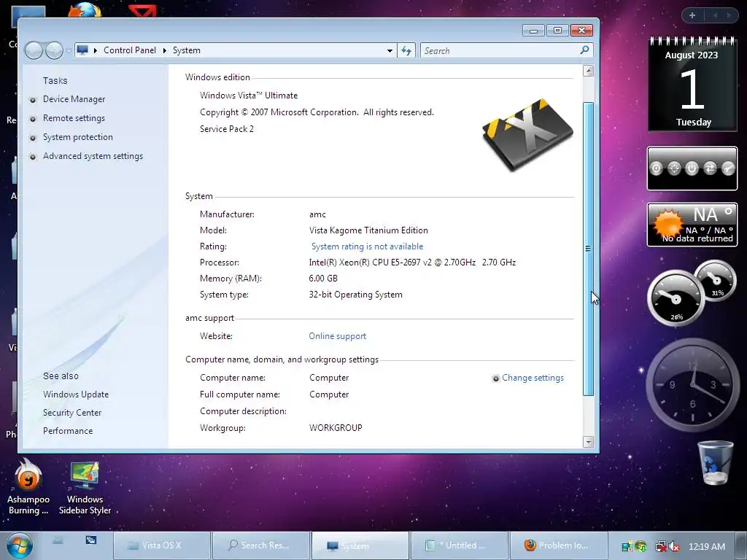Open Windows Sidebar Styler desktop icon
Image resolution: width=747 pixels, height=560 pixels.
(85, 488)
